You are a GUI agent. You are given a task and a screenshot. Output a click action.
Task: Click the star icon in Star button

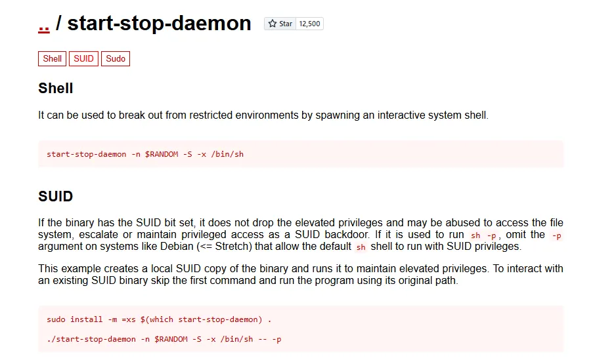pos(273,24)
